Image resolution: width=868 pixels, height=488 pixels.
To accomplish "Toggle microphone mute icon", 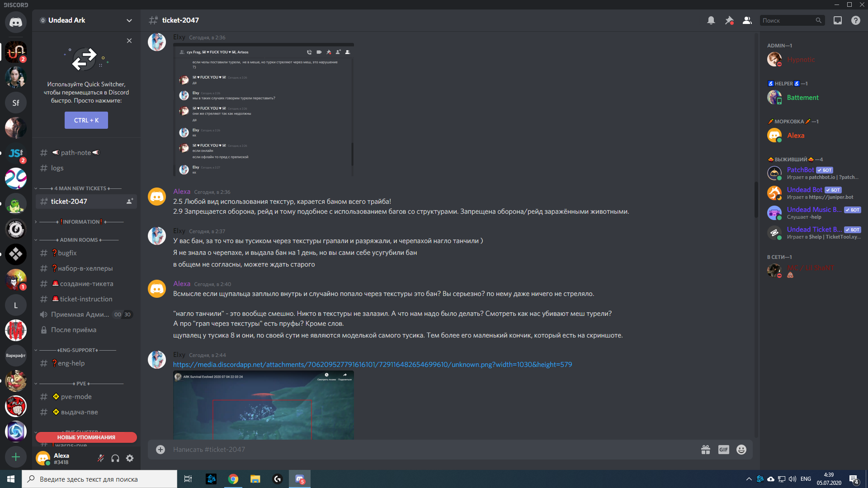I will [101, 458].
